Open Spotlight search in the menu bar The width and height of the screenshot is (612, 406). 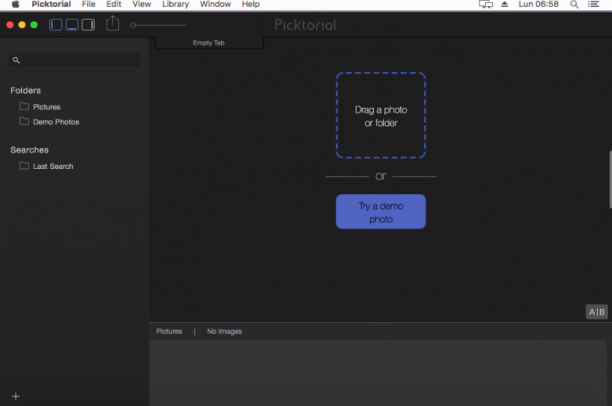click(574, 5)
